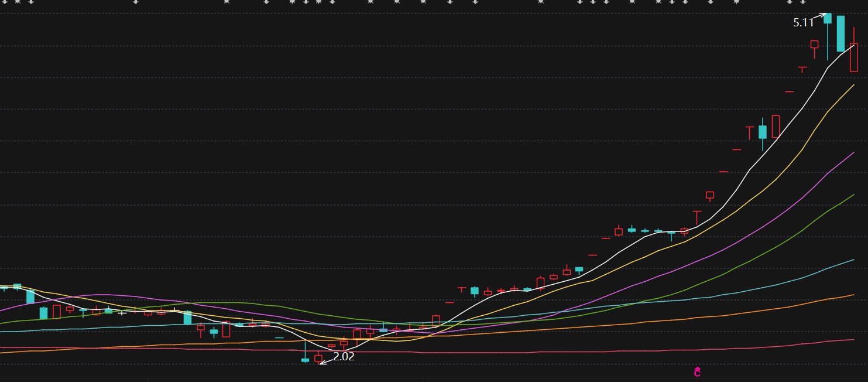Viewport: 868px width, 382px height.
Task: Open the magenta C event marker
Action: click(x=697, y=372)
